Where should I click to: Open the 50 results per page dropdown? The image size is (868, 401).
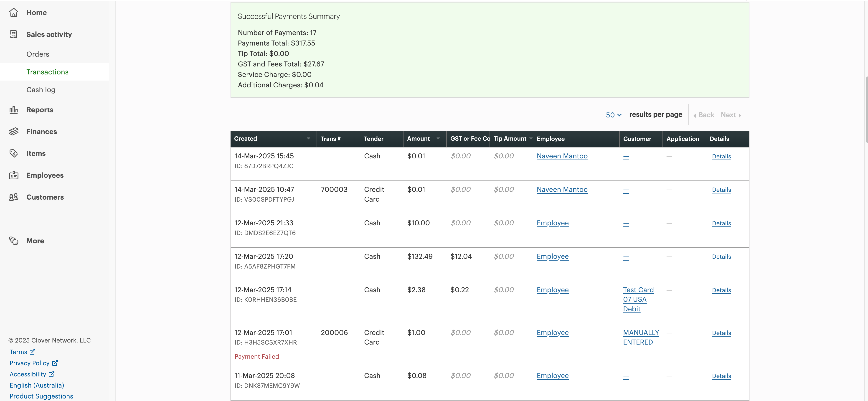click(613, 115)
